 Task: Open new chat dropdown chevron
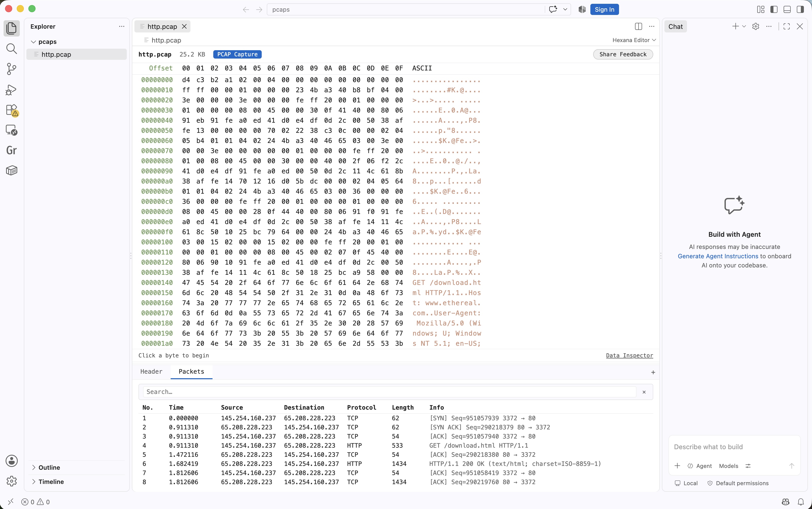[744, 26]
